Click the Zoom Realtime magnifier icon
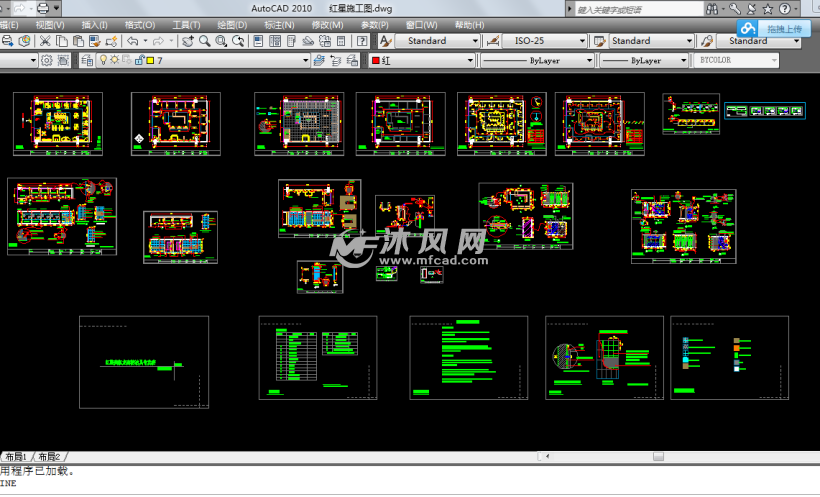 pyautogui.click(x=204, y=41)
